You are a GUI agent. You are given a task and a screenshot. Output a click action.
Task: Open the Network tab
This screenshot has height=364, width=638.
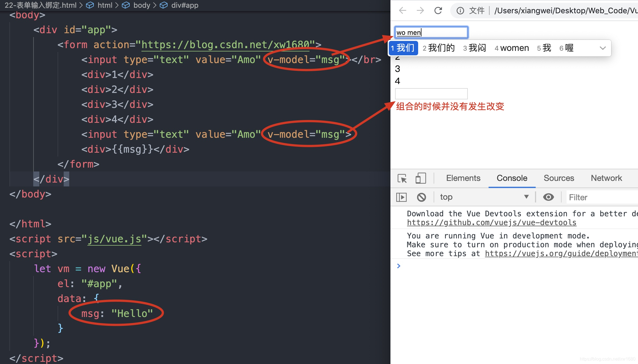pyautogui.click(x=606, y=178)
